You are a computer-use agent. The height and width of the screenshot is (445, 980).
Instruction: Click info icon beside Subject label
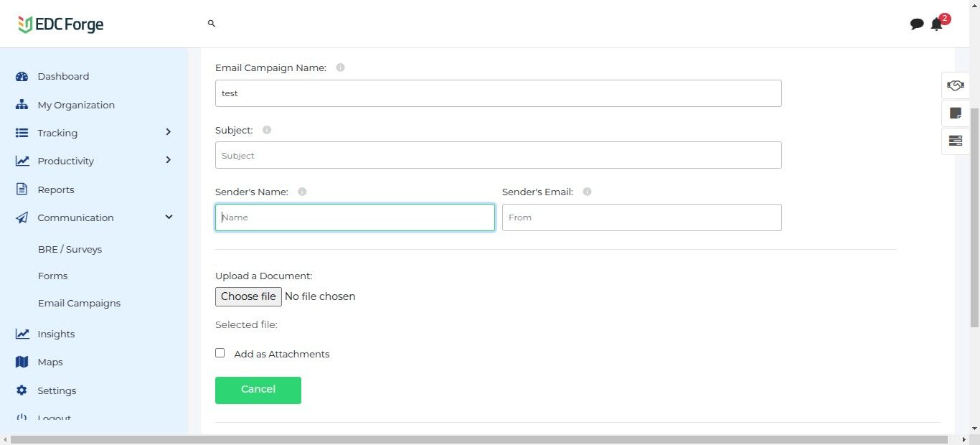(x=267, y=130)
